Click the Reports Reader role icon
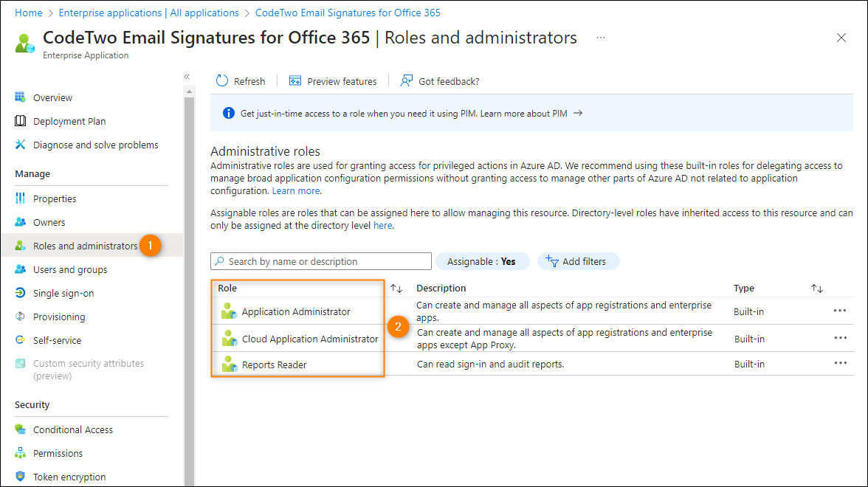The image size is (868, 487). pyautogui.click(x=229, y=365)
